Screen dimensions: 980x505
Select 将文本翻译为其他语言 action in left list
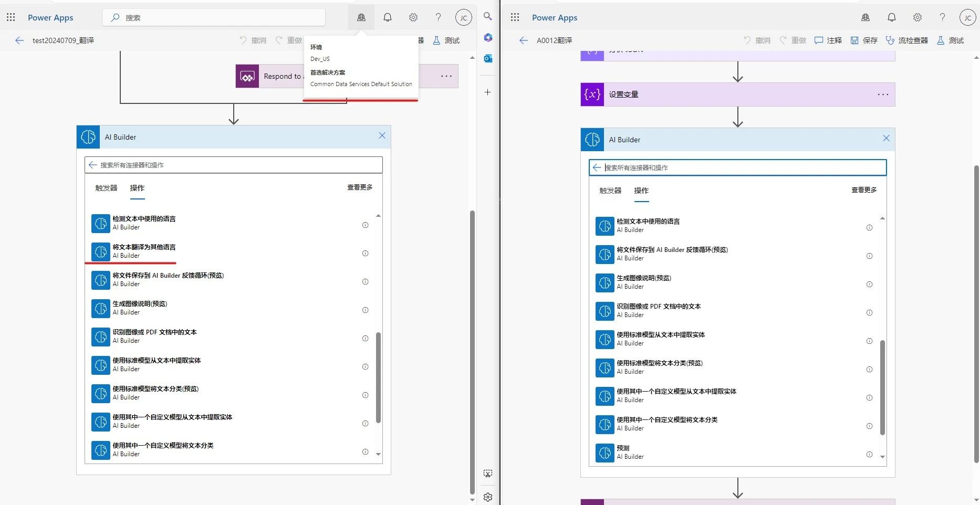point(144,251)
